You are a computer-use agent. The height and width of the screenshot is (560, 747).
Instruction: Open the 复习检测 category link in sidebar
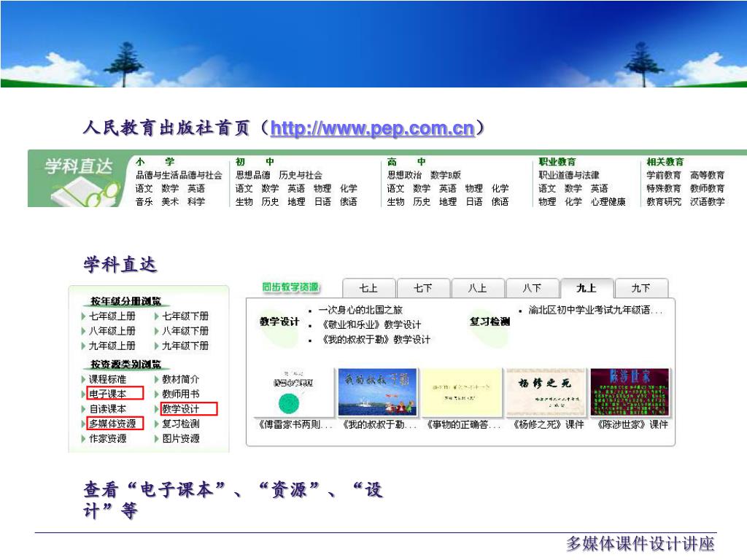(x=181, y=424)
